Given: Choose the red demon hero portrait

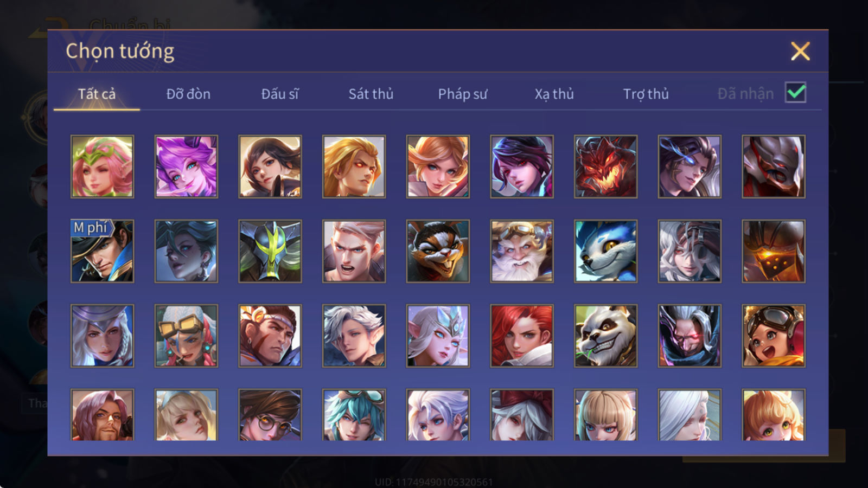Looking at the screenshot, I should 605,166.
